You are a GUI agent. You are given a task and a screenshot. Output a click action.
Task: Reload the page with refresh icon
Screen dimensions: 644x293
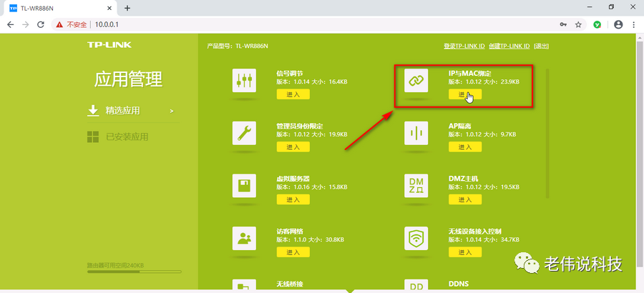coord(40,24)
